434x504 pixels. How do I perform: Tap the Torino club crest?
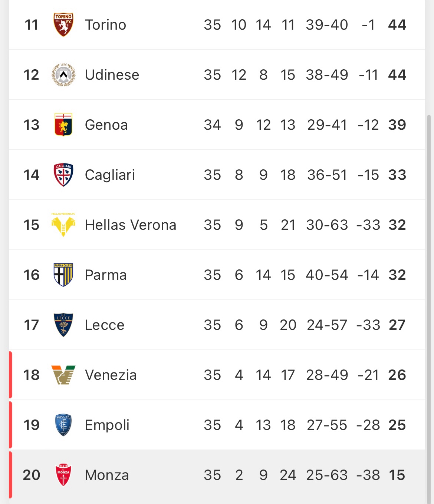point(63,25)
